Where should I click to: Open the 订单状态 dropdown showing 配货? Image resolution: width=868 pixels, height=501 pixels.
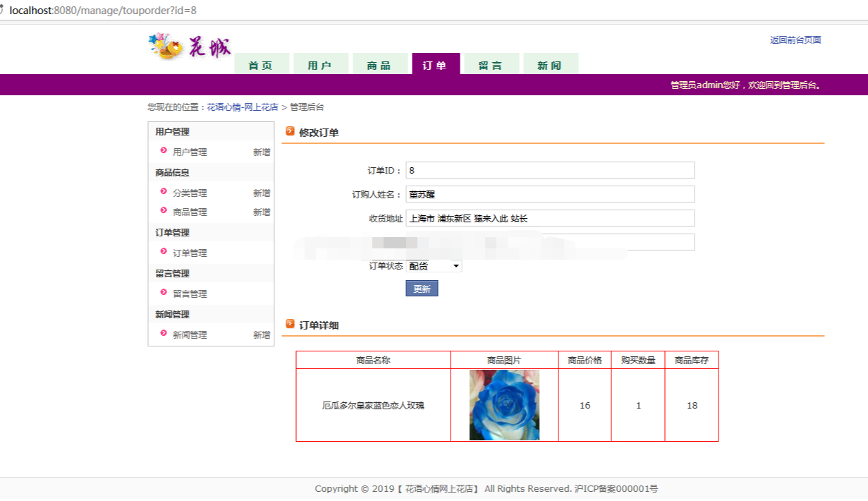pos(434,266)
